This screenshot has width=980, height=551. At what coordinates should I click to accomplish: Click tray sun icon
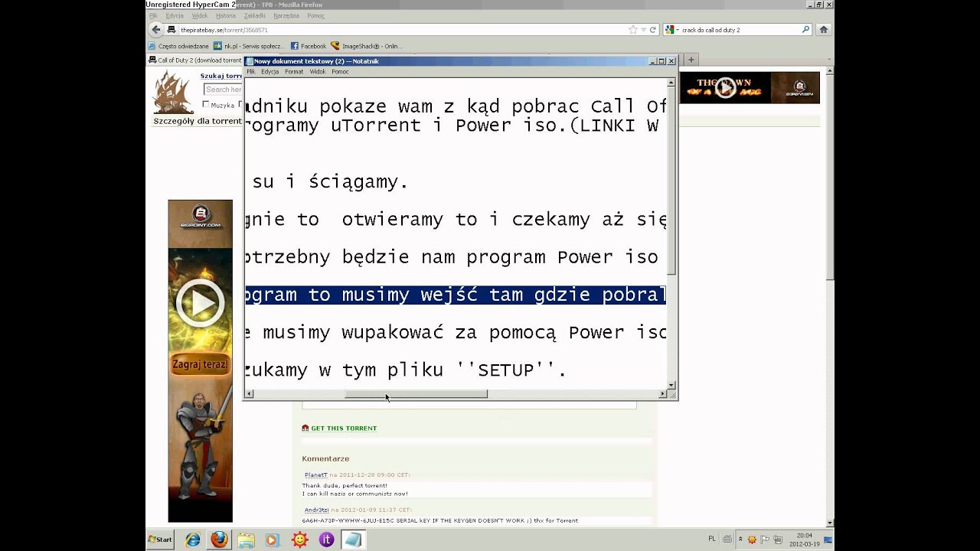click(752, 540)
